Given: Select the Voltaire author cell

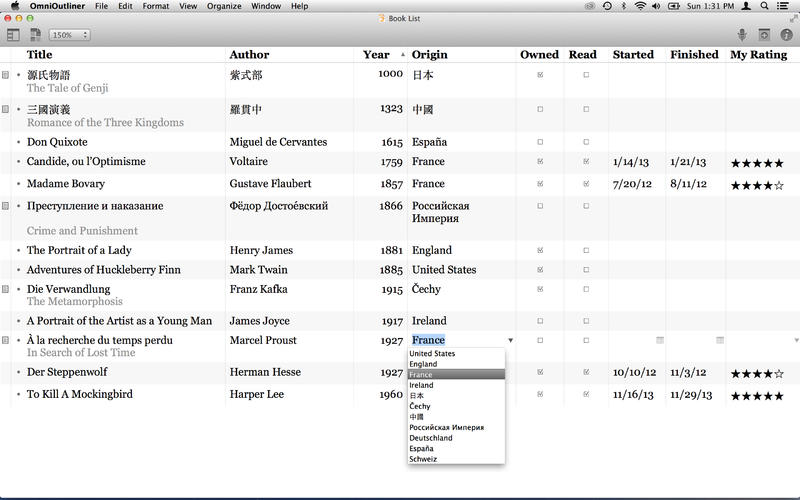Looking at the screenshot, I should [x=246, y=162].
